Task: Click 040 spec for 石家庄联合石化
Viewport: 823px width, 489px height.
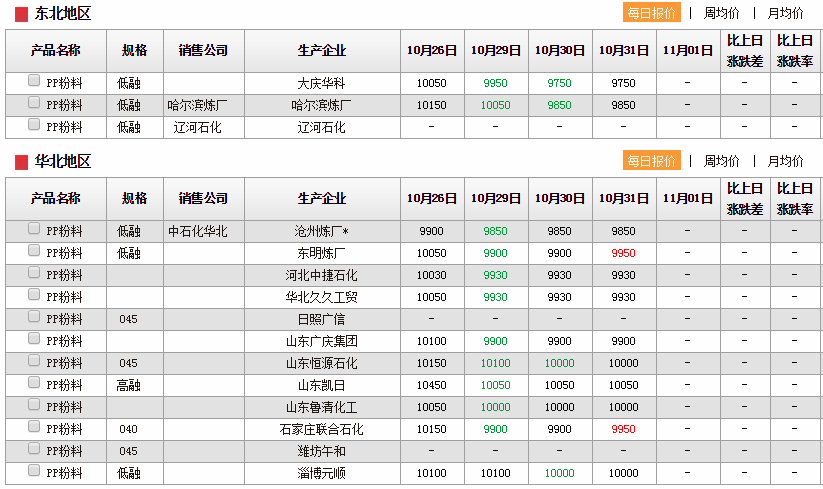Action: (x=128, y=430)
